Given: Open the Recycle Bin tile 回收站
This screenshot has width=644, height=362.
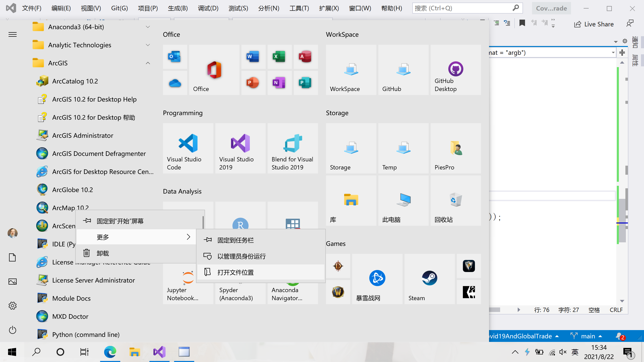Looking at the screenshot, I should (456, 201).
